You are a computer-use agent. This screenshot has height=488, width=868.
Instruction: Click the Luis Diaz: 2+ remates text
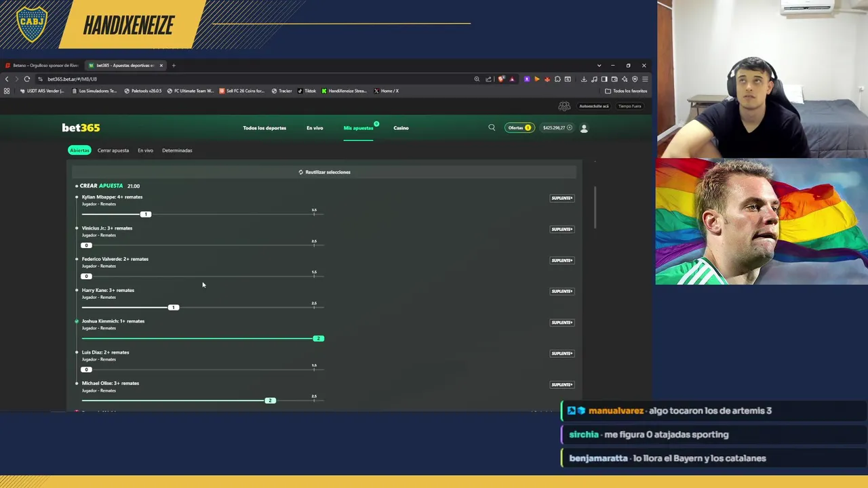tap(105, 352)
